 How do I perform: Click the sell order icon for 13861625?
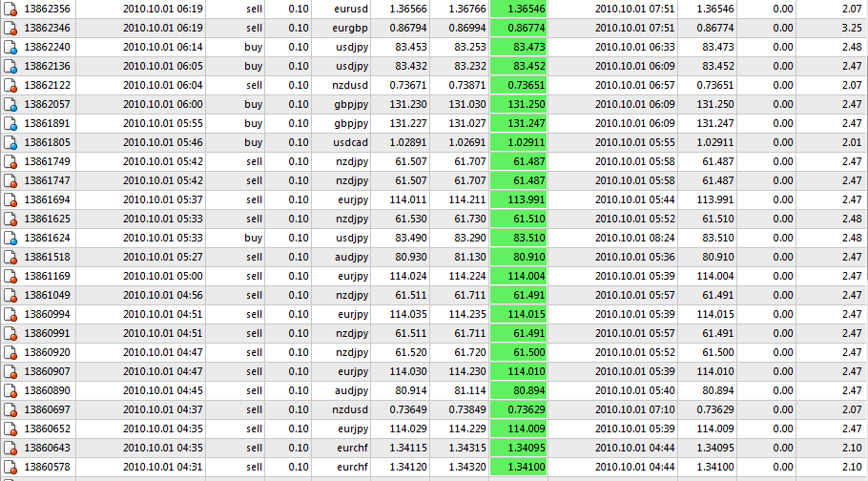pyautogui.click(x=10, y=219)
